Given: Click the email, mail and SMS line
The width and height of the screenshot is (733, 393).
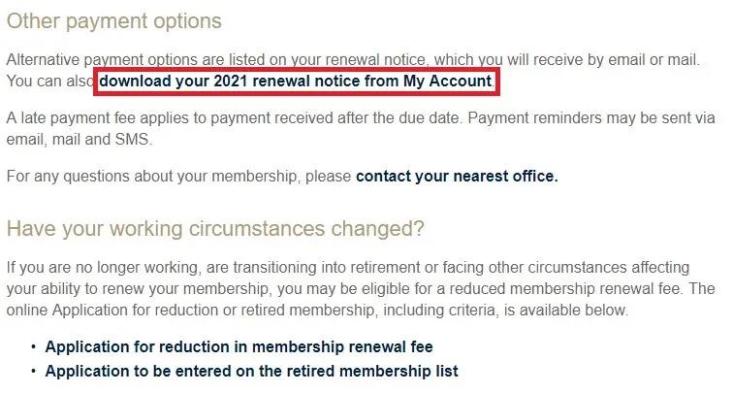Looking at the screenshot, I should pyautogui.click(x=79, y=139).
